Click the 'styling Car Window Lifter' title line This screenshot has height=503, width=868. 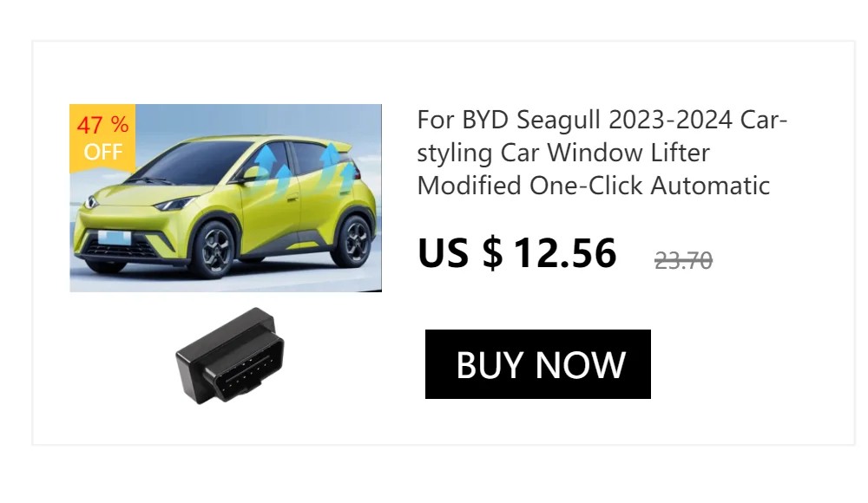pos(563,153)
